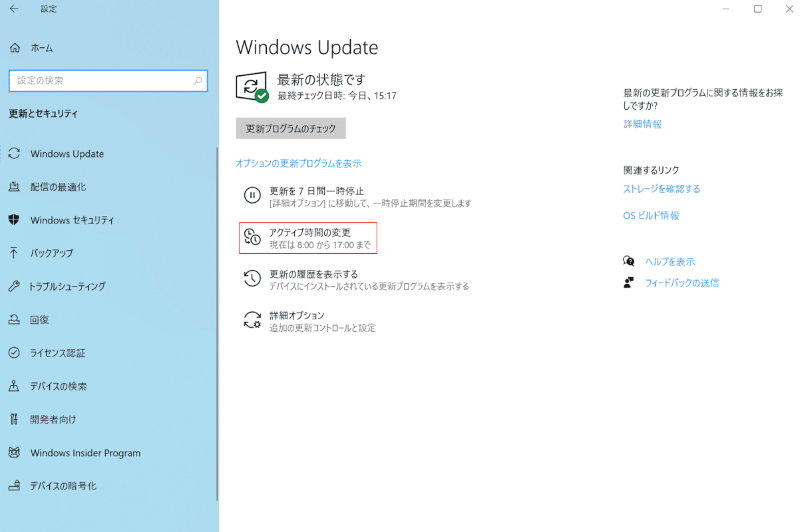Click the Windows Update sync icon in sidebar
This screenshot has height=532, width=804.
pos(14,154)
